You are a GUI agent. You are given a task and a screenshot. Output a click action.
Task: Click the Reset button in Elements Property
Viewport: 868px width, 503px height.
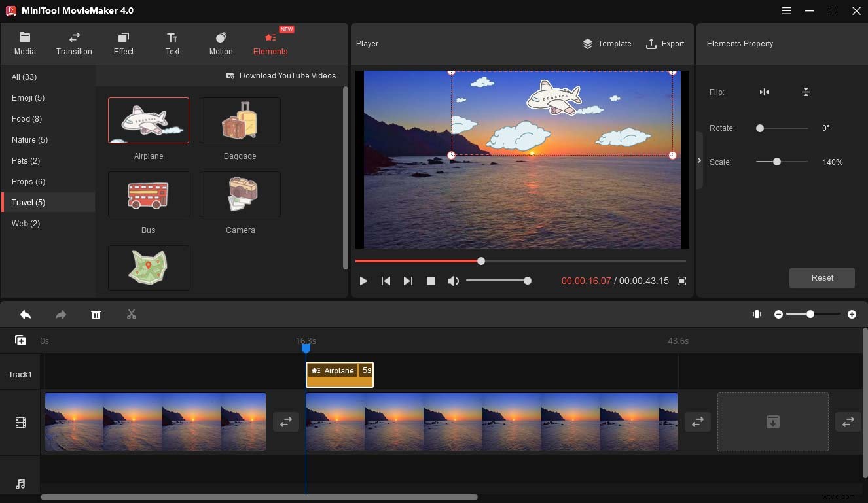pyautogui.click(x=822, y=278)
